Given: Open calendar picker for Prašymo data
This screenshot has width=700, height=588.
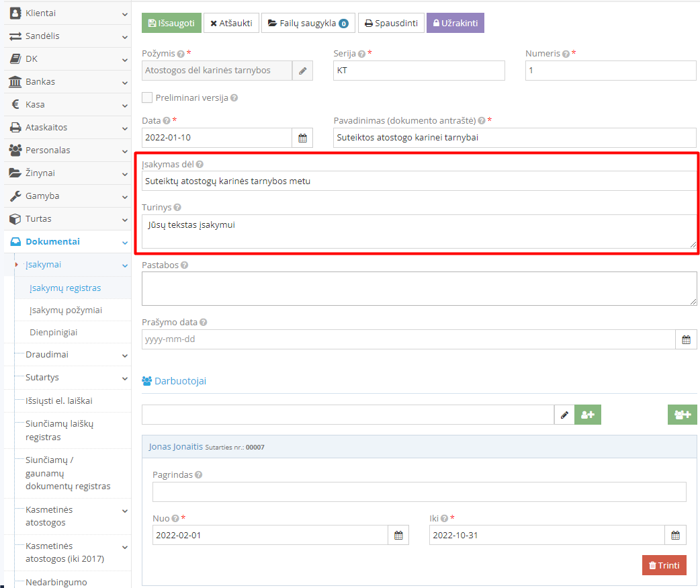Looking at the screenshot, I should [x=686, y=339].
